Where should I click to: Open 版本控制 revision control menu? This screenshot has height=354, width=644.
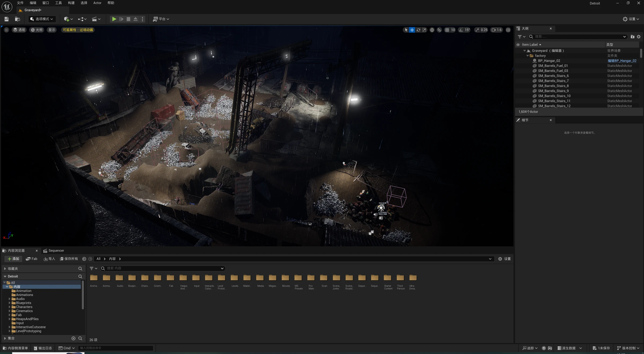tap(628, 348)
